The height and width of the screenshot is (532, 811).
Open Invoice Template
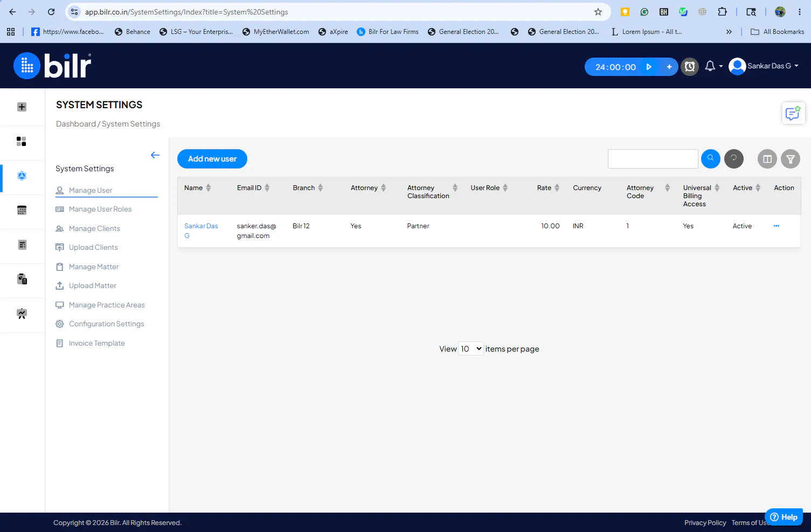[96, 343]
